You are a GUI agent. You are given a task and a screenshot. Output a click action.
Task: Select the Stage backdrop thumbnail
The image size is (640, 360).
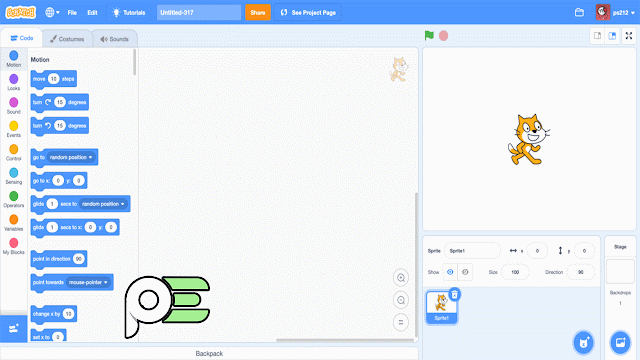point(620,271)
